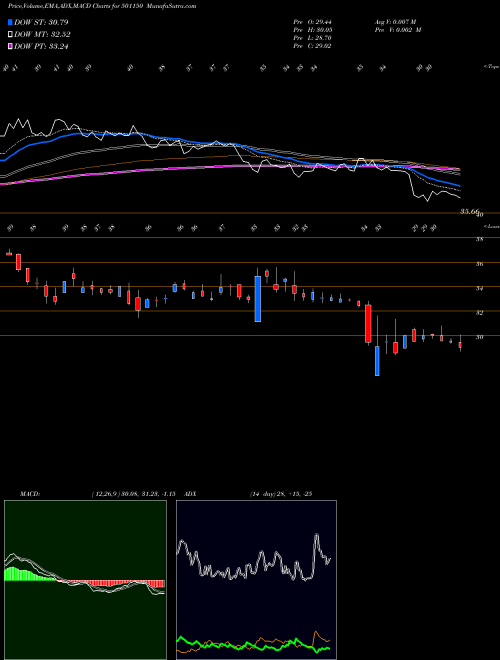Click the chart title mentioning MunafaSutra.com
The width and height of the screenshot is (500, 660).
click(102, 6)
